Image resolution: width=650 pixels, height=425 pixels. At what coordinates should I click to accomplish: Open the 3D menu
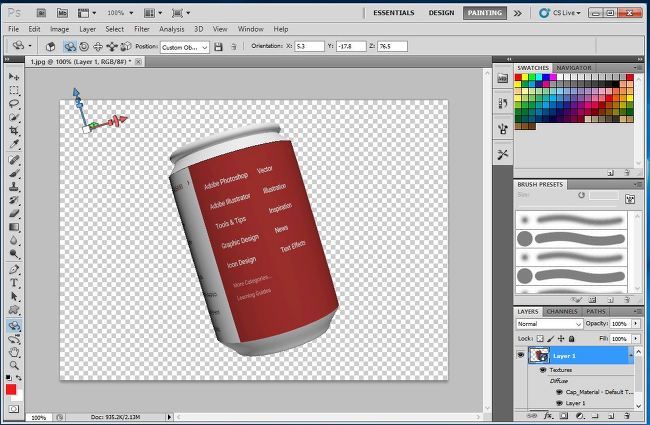point(199,29)
